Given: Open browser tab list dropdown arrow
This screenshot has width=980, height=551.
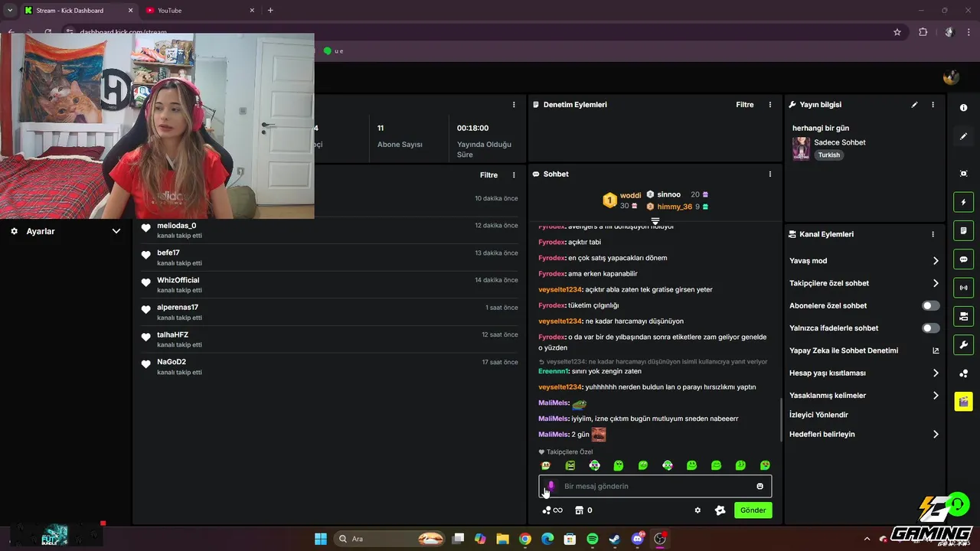Looking at the screenshot, I should (9, 10).
